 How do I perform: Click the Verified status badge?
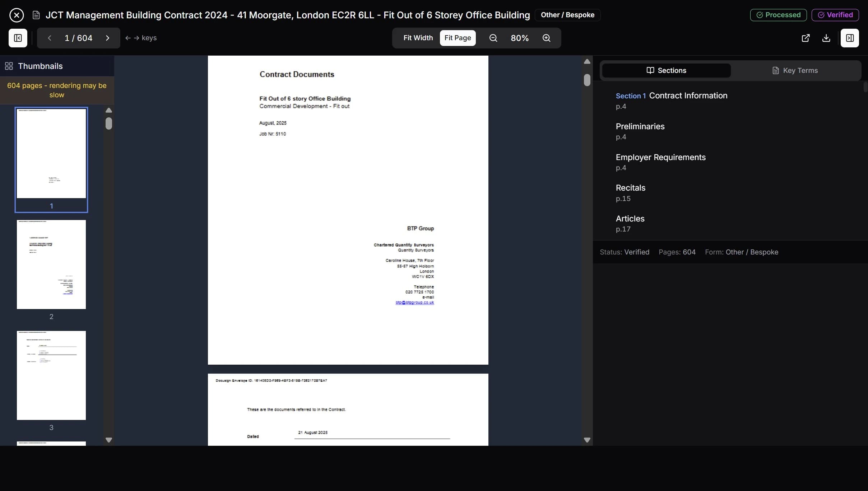pyautogui.click(x=835, y=15)
